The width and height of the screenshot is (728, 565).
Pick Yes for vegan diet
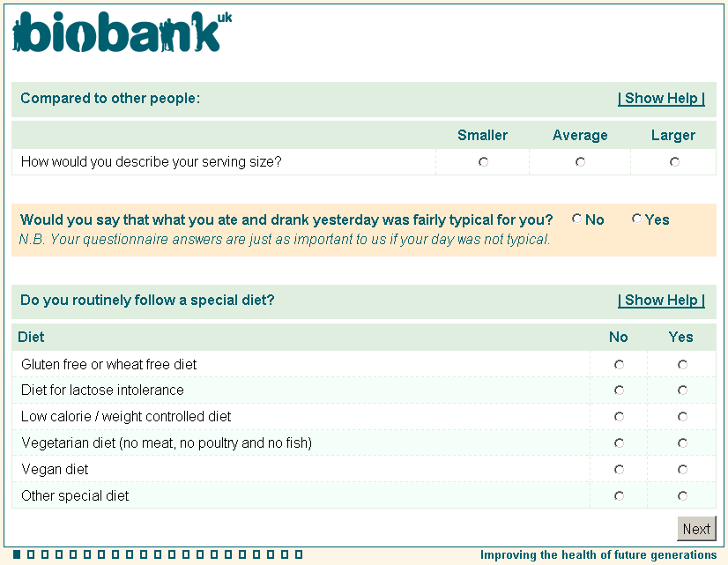point(682,470)
